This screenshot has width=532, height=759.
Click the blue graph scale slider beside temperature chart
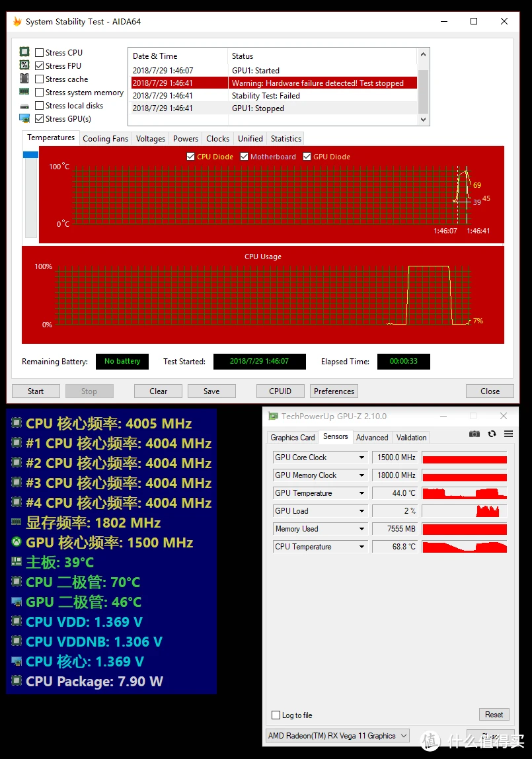pos(30,155)
